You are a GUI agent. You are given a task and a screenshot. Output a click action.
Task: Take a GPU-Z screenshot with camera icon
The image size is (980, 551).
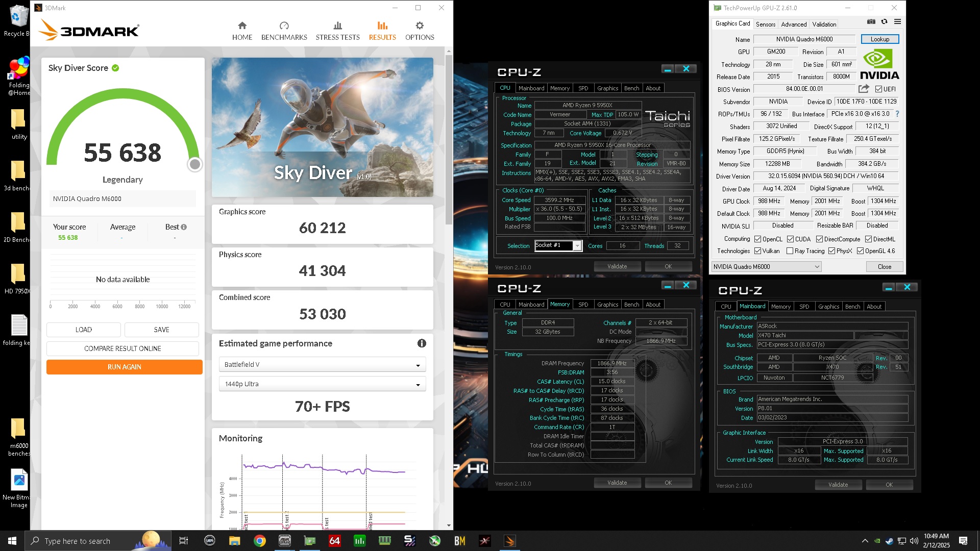tap(871, 21)
